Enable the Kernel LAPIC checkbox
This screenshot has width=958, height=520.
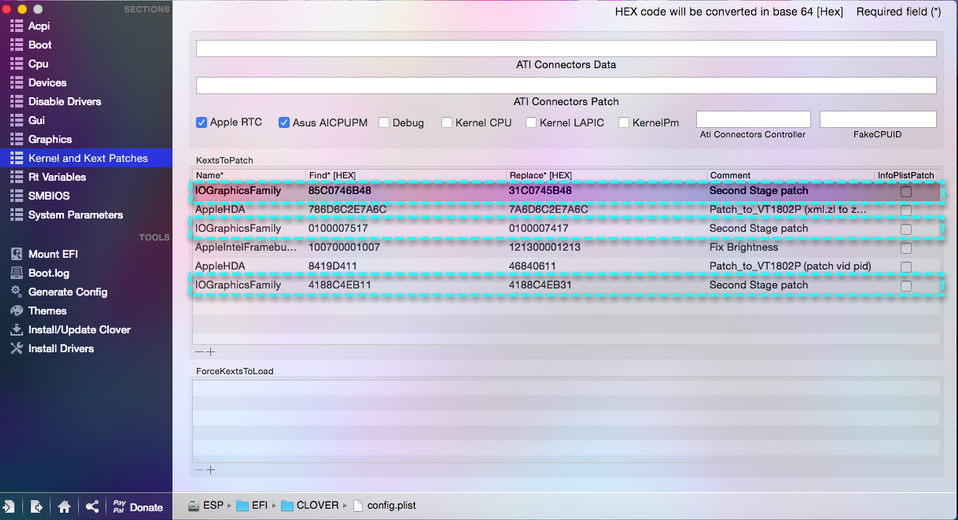tap(531, 122)
